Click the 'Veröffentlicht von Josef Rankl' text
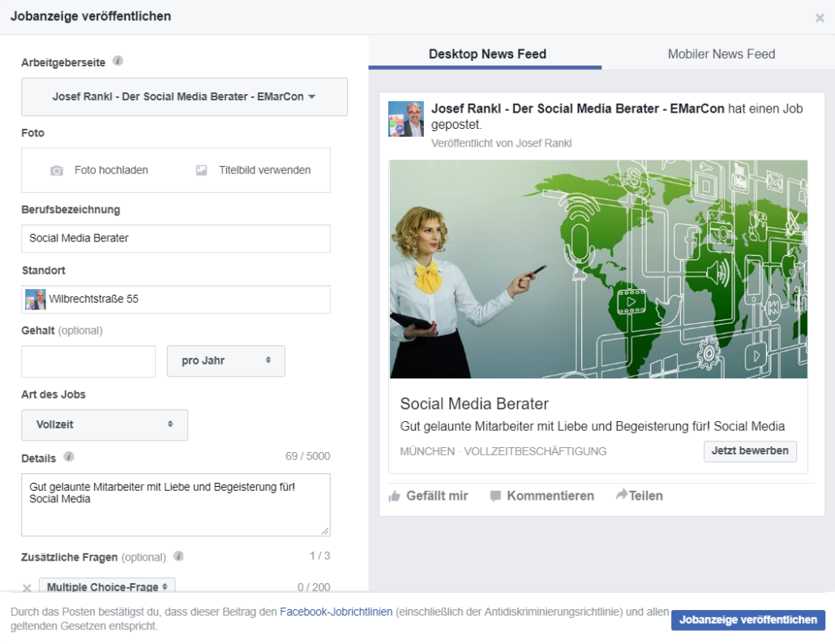835x644 pixels. point(501,143)
